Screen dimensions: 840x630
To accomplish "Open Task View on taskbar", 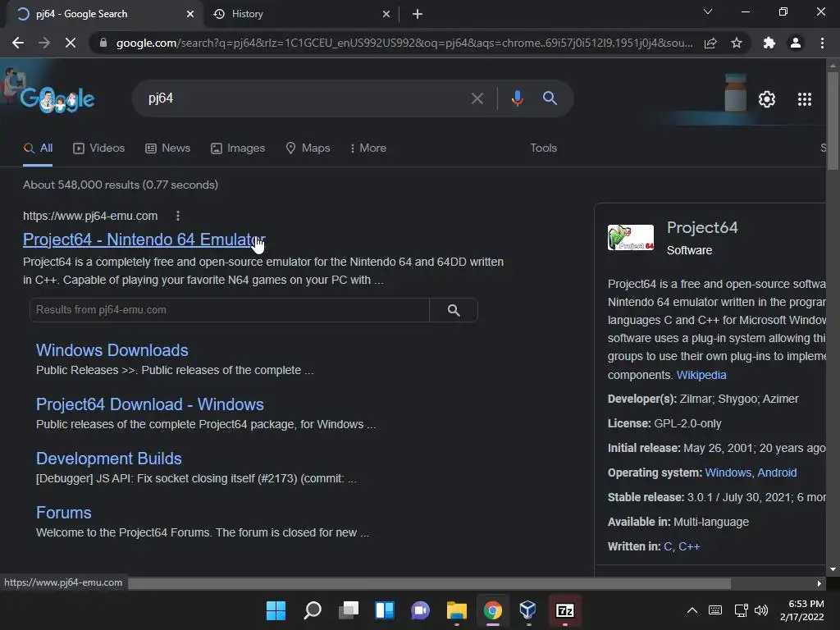I will (349, 610).
